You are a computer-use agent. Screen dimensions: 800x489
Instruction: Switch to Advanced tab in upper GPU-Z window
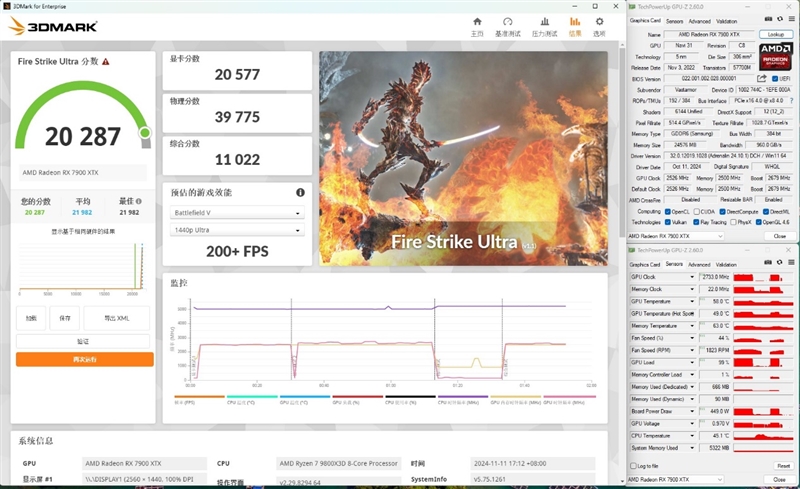point(699,21)
